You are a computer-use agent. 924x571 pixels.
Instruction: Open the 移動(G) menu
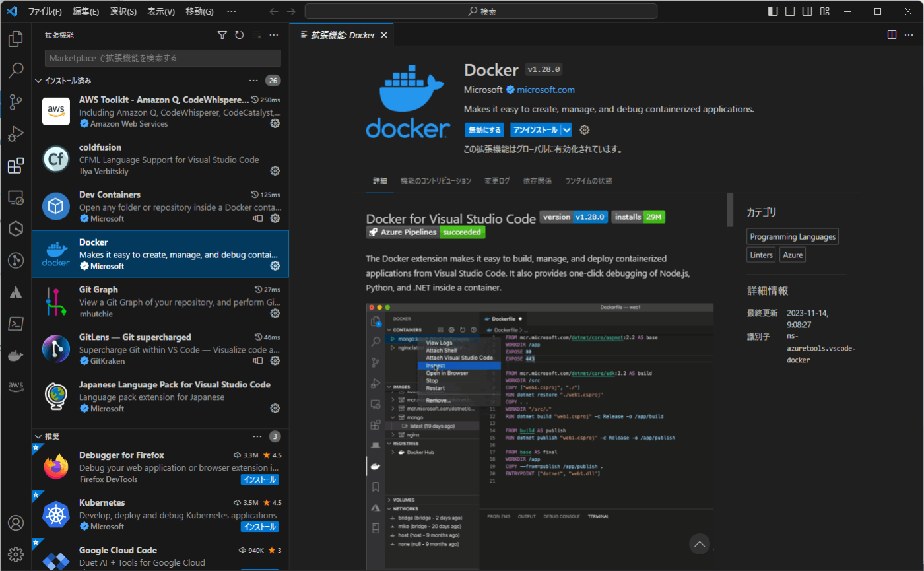point(199,11)
